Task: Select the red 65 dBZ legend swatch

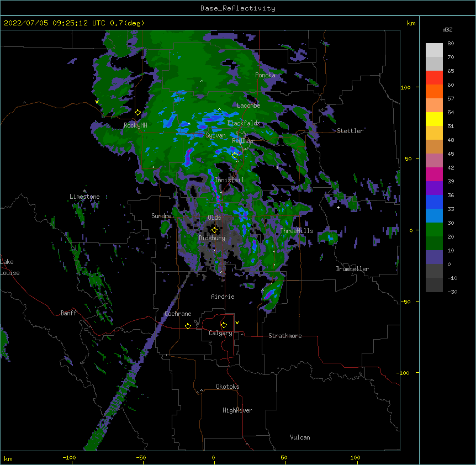Action: [x=434, y=78]
